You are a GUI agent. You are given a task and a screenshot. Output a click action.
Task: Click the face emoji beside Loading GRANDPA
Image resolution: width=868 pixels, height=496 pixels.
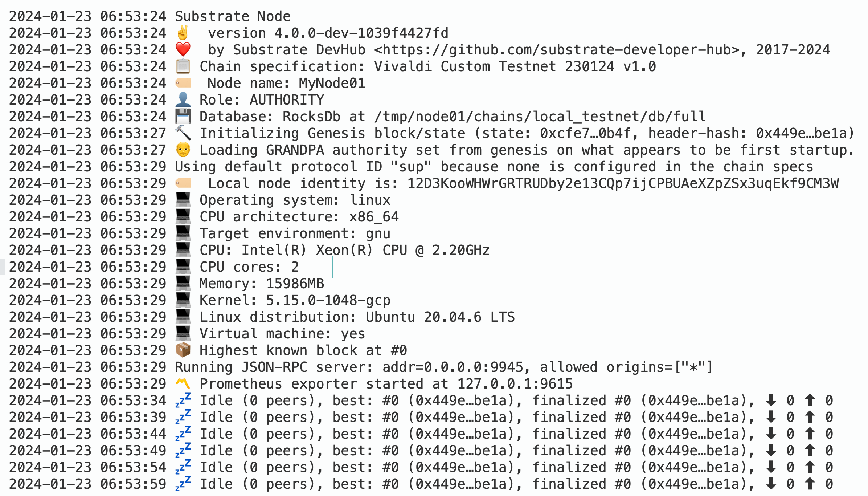click(x=183, y=150)
